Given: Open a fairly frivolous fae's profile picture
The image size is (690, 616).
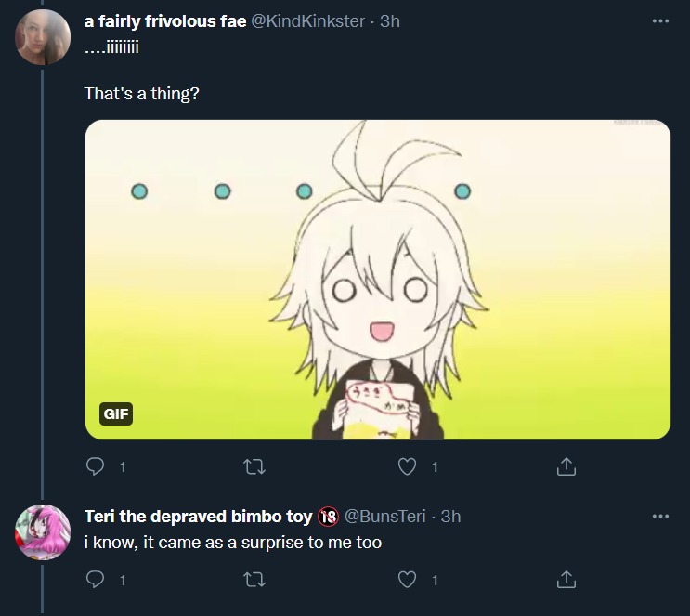Looking at the screenshot, I should click(x=43, y=37).
